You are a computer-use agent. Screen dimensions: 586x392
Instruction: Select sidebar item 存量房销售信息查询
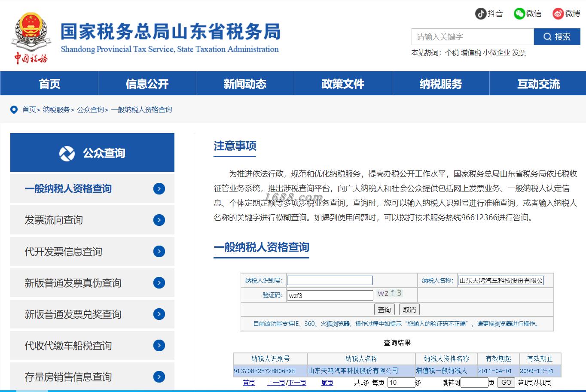coord(92,377)
